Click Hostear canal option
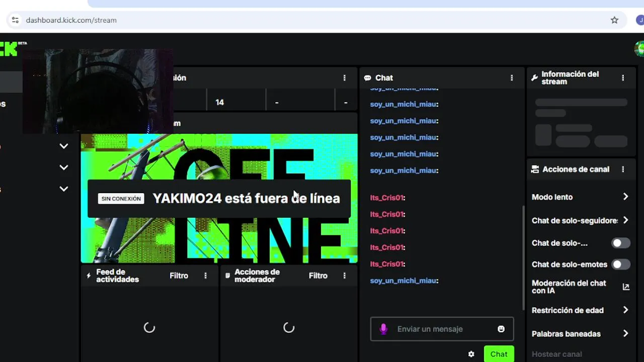The height and width of the screenshot is (362, 644). coord(557,354)
